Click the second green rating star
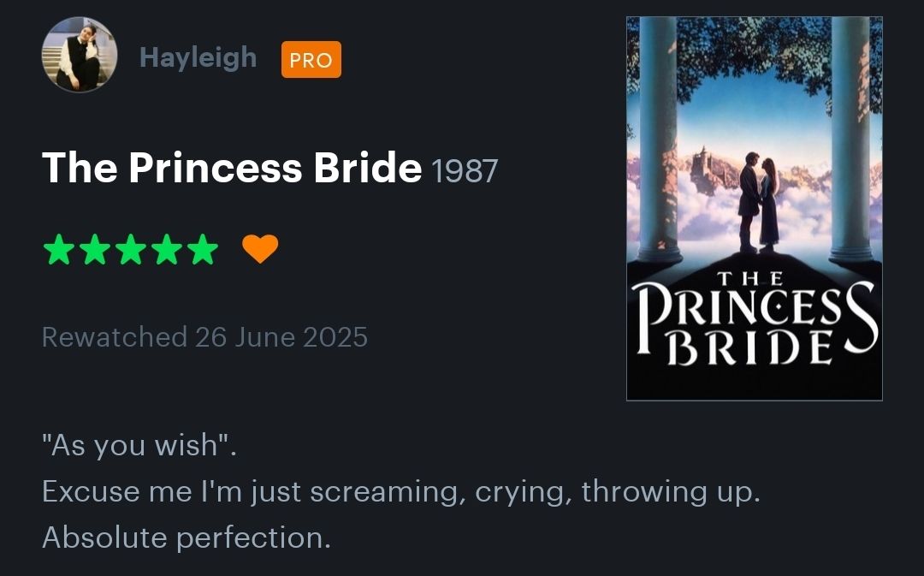The width and height of the screenshot is (924, 576). click(x=94, y=250)
